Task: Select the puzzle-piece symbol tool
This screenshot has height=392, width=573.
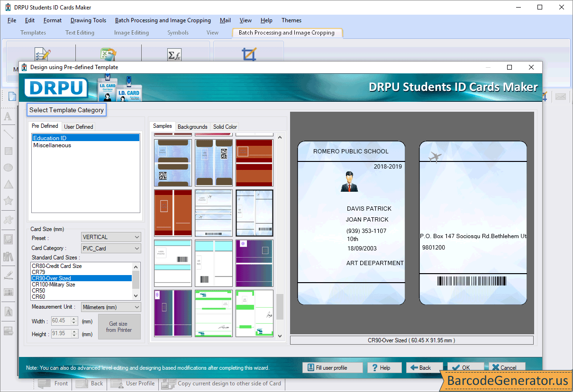Action: 8,220
